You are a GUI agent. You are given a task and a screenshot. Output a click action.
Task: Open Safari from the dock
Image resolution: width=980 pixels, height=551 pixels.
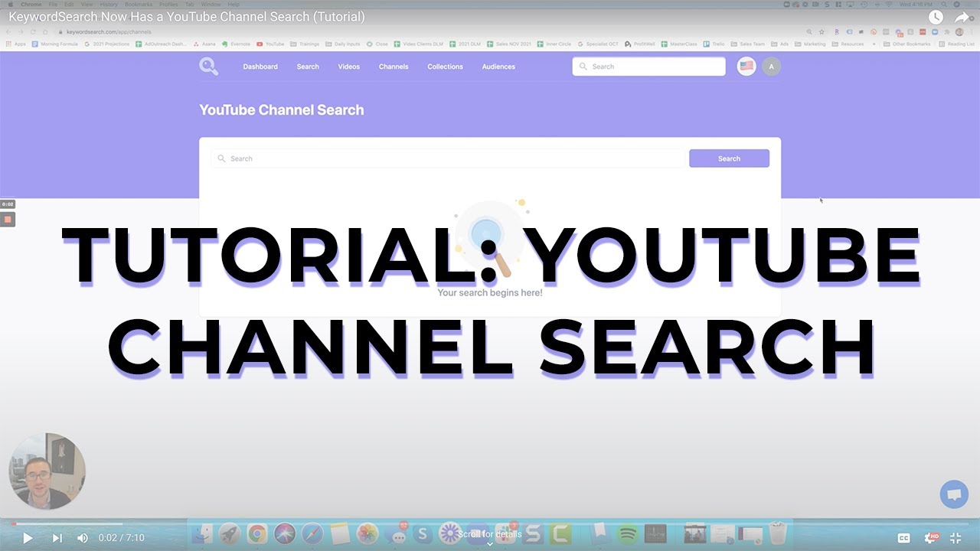[312, 533]
